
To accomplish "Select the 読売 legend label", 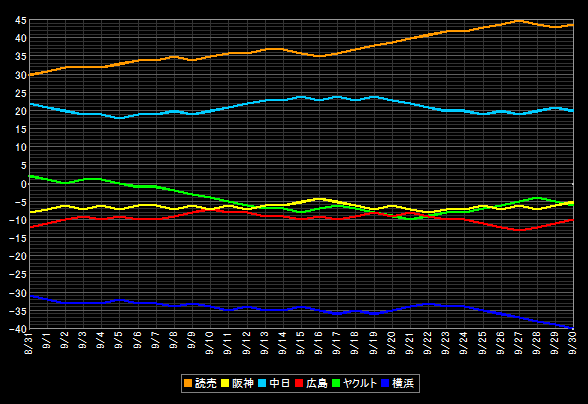I will [x=206, y=383].
